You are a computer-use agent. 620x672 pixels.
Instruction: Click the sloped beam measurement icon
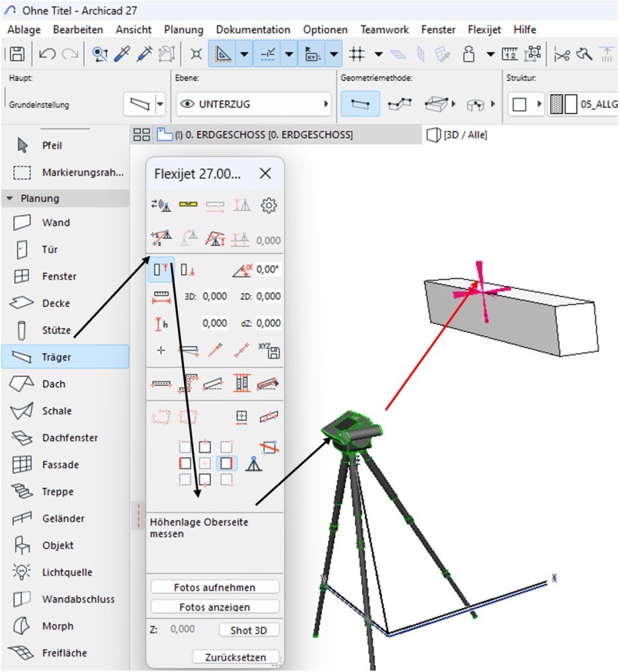point(214,384)
